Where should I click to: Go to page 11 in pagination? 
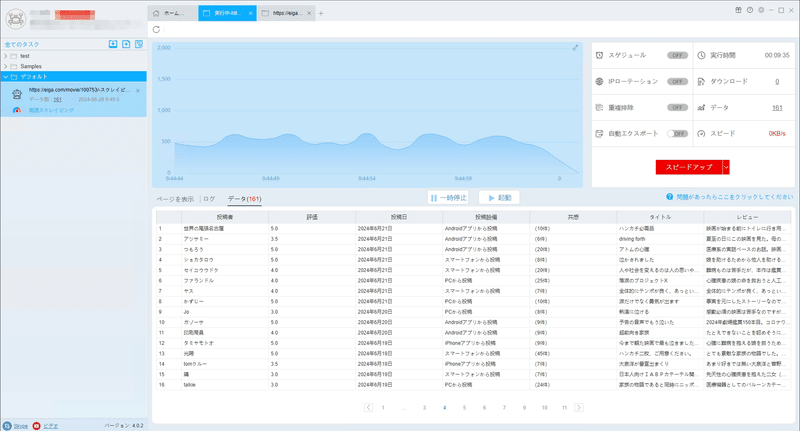click(x=564, y=408)
